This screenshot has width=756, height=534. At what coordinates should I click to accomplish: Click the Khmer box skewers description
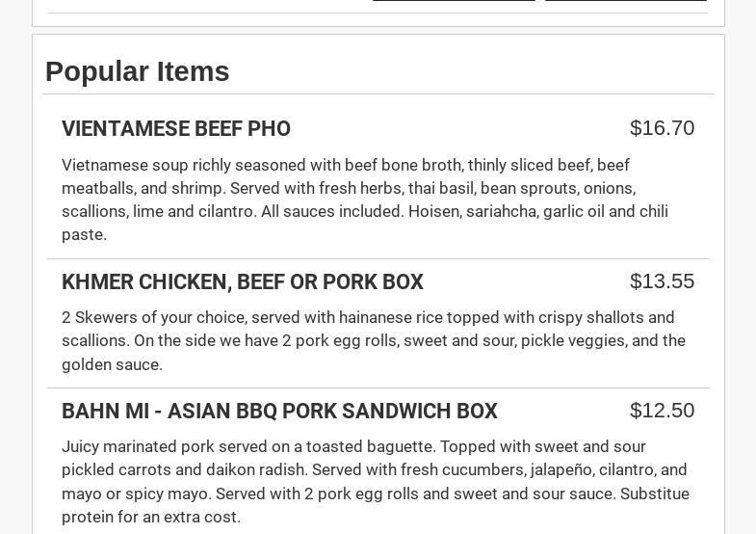tap(374, 340)
